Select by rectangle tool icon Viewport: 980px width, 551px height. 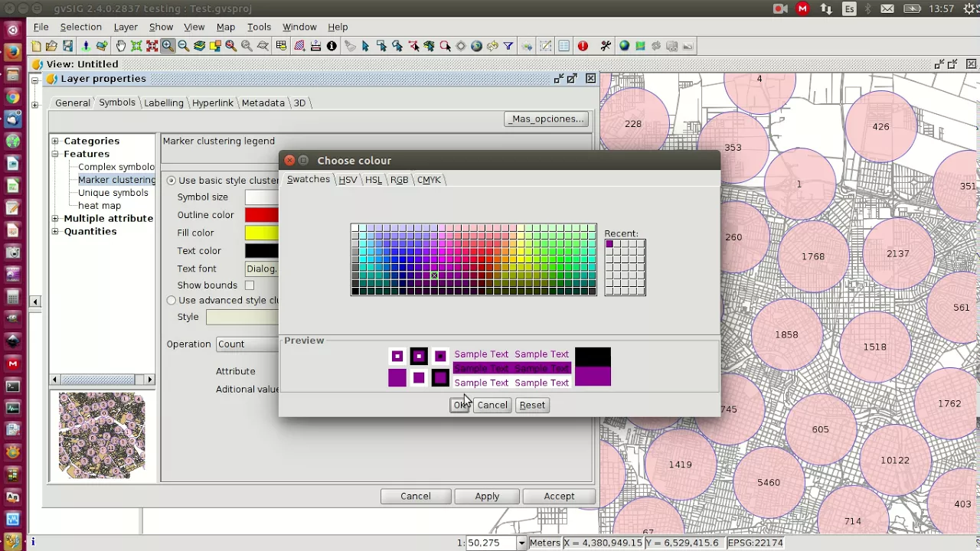(381, 46)
